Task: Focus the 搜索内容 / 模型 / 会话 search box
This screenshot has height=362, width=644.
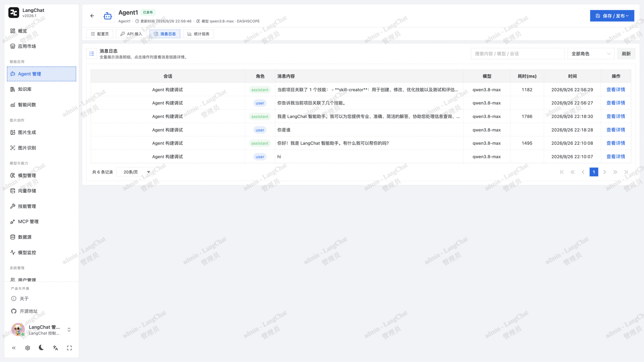Action: (x=518, y=54)
